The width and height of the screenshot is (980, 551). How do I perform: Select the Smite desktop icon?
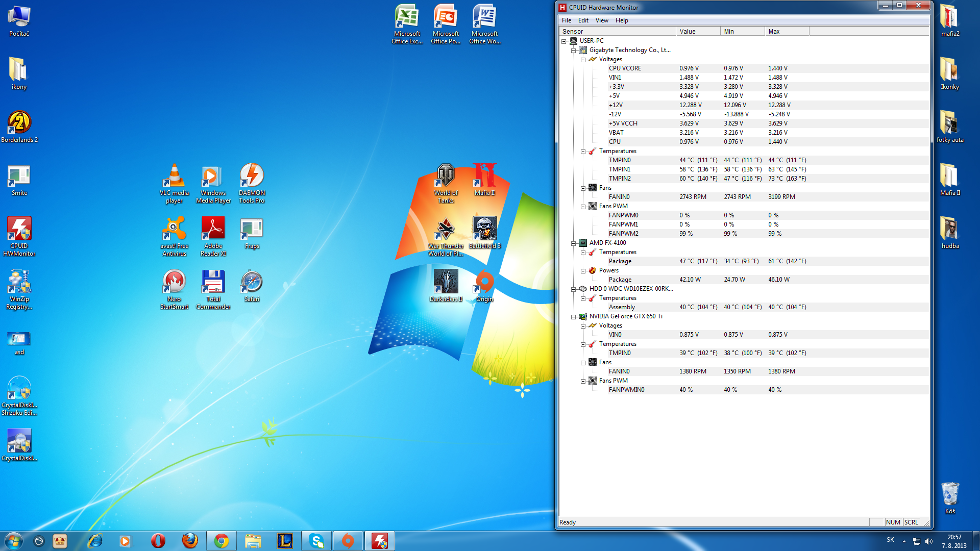click(x=19, y=180)
